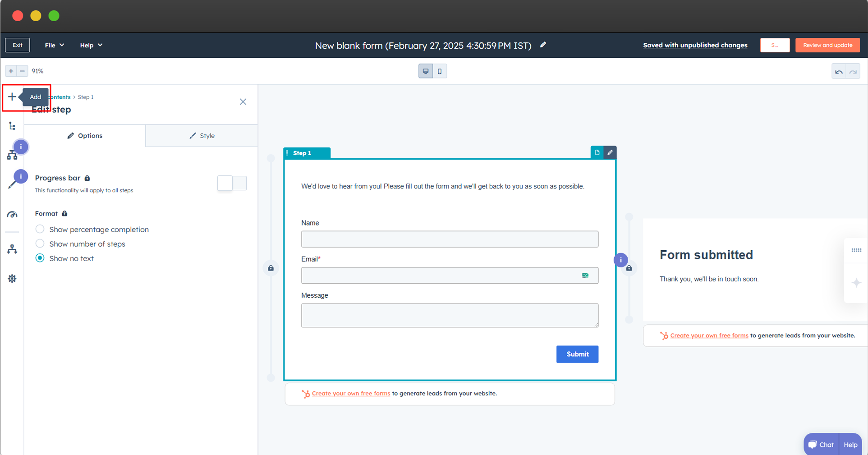The image size is (868, 455).
Task: Redo the last change
Action: click(x=853, y=71)
